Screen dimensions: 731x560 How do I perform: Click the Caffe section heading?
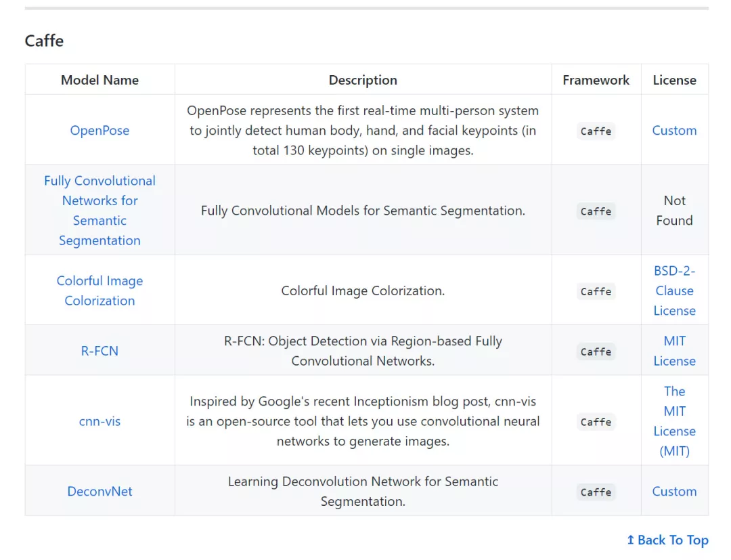44,41
